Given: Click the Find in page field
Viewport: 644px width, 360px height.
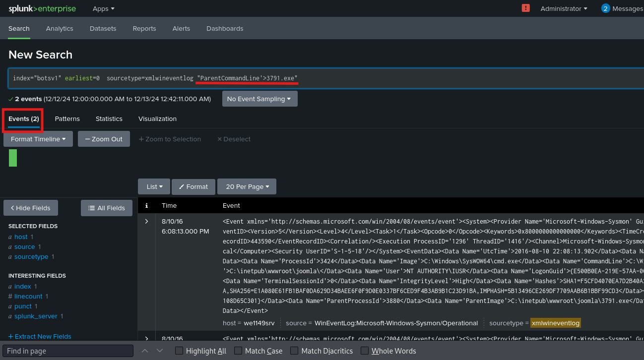Looking at the screenshot, I should click(68, 351).
